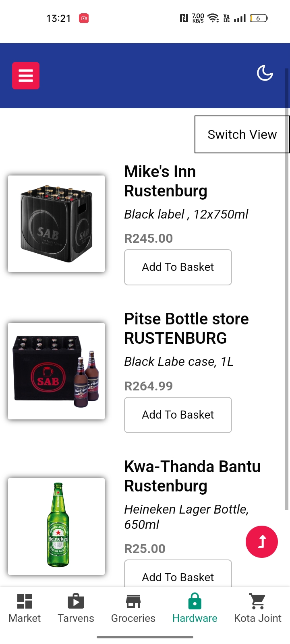Add Black Label 12x750ml to basket
The height and width of the screenshot is (644, 290).
[178, 267]
